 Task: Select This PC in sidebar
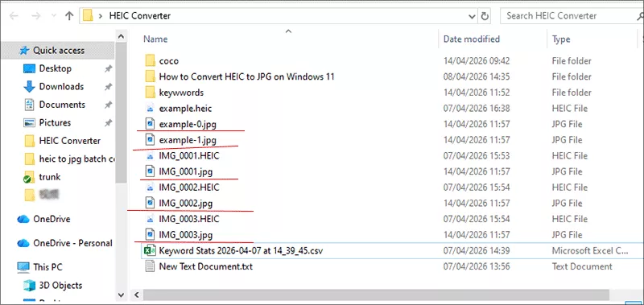click(x=47, y=267)
